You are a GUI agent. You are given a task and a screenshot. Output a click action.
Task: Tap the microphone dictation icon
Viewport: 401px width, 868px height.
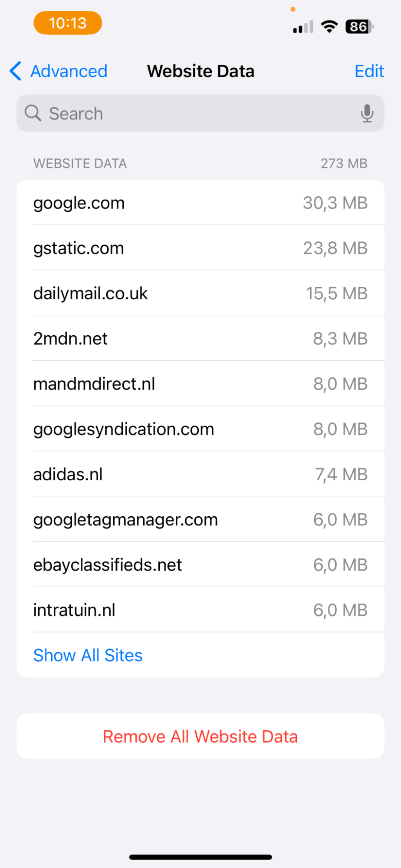[x=367, y=113]
